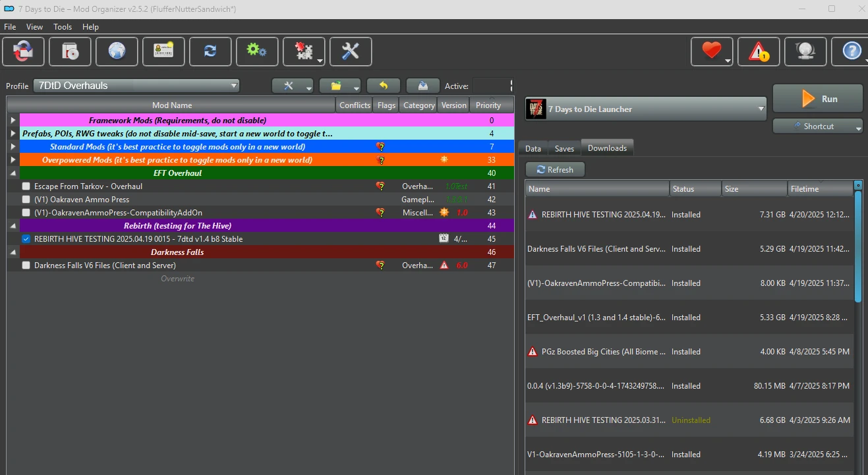The width and height of the screenshot is (868, 475).
Task: Enable (V1)-OakravenAmmoPress-CompatibilityAddOn checkbox
Action: pyautogui.click(x=26, y=213)
